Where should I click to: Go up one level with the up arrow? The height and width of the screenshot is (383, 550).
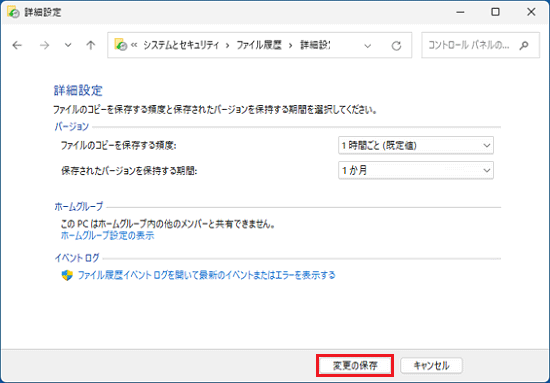pos(91,45)
